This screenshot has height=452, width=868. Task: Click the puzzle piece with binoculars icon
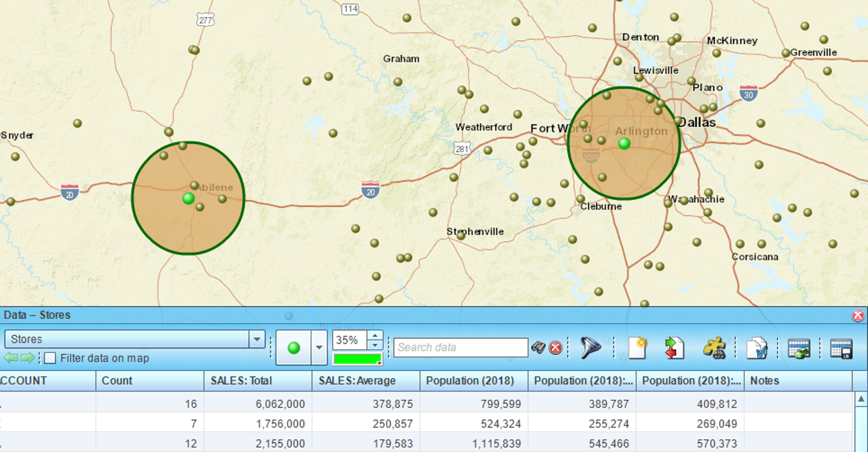(x=714, y=348)
